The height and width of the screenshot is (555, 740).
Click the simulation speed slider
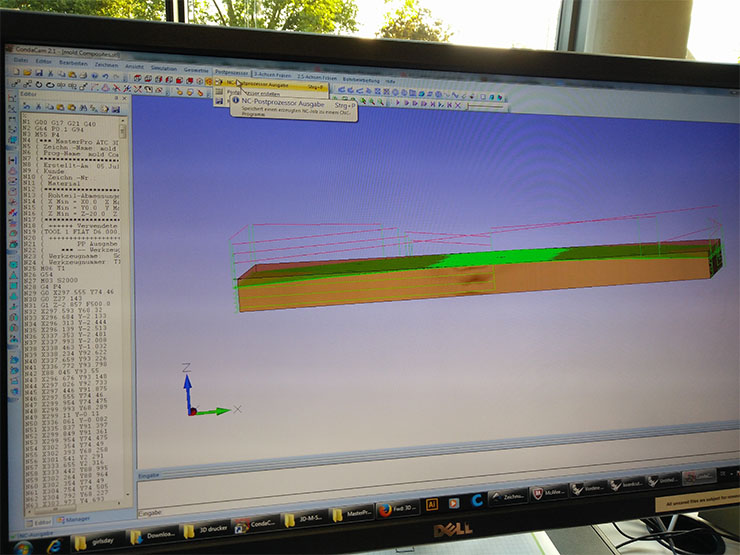(x=486, y=107)
